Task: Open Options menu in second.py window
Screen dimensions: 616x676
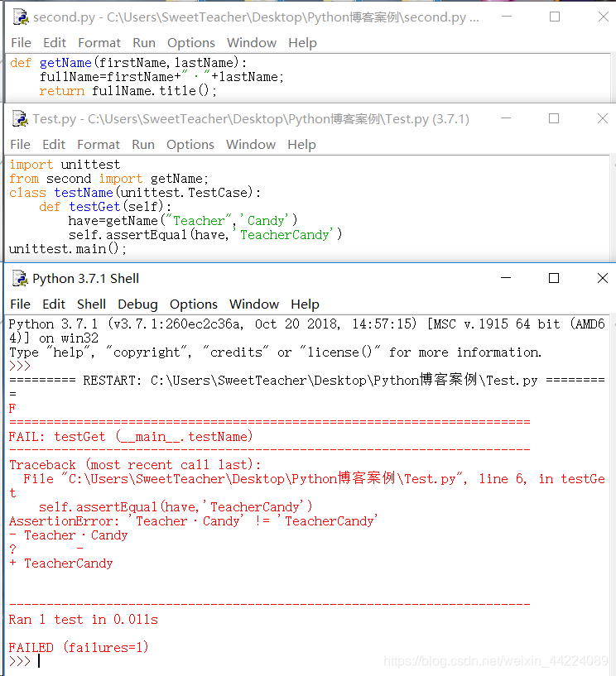Action: click(190, 43)
